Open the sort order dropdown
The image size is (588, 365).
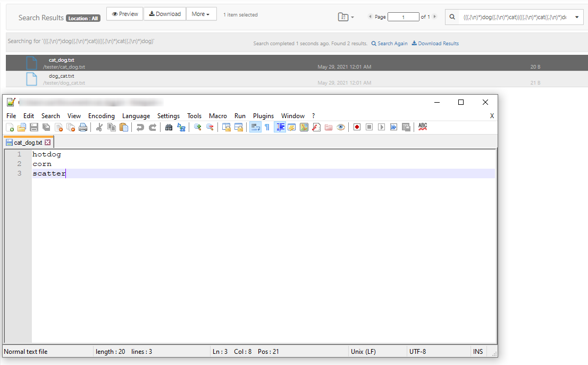click(x=346, y=17)
